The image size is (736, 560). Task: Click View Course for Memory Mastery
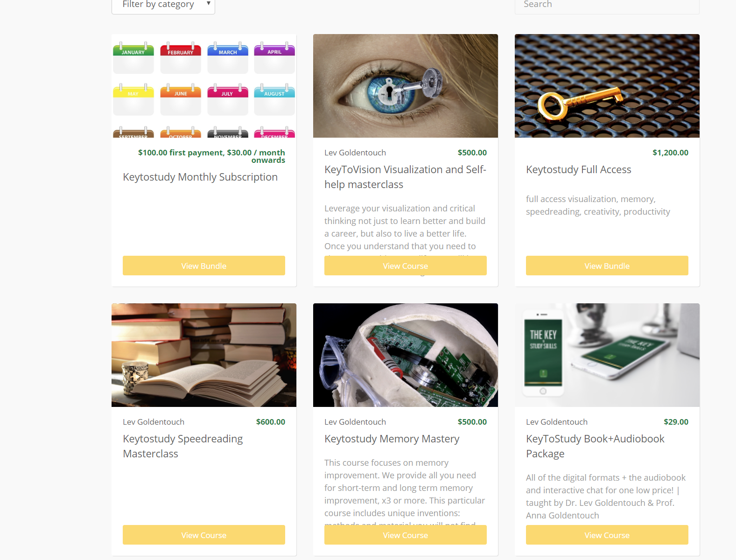click(406, 535)
